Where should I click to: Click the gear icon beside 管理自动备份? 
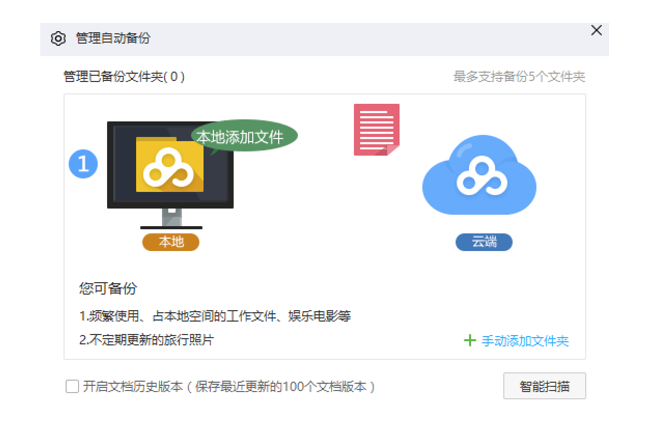click(x=58, y=39)
